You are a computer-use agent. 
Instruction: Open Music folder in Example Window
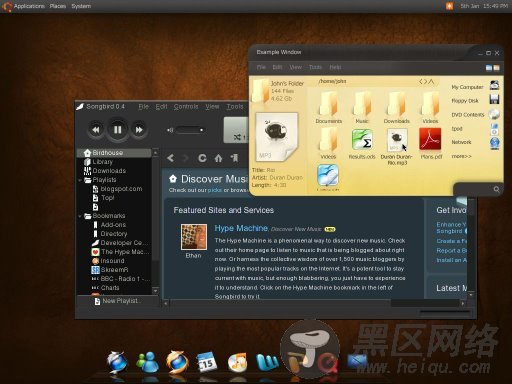[x=362, y=107]
